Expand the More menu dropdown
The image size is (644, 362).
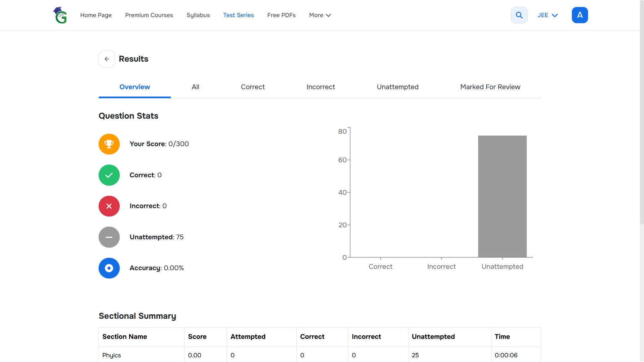coord(320,15)
